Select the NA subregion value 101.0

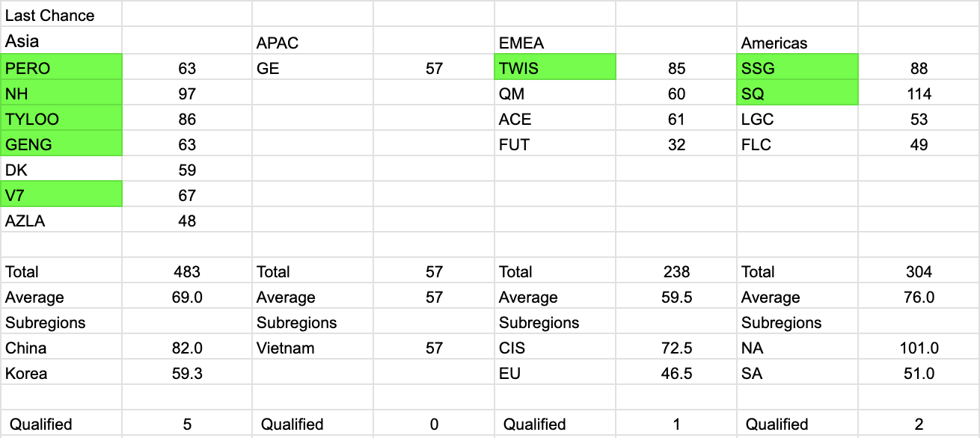(919, 348)
